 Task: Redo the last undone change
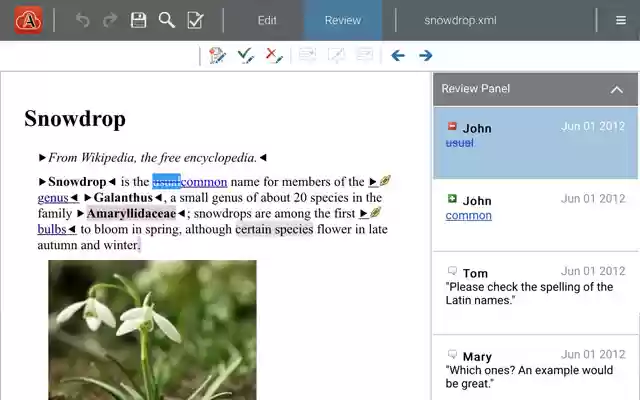click(x=110, y=20)
